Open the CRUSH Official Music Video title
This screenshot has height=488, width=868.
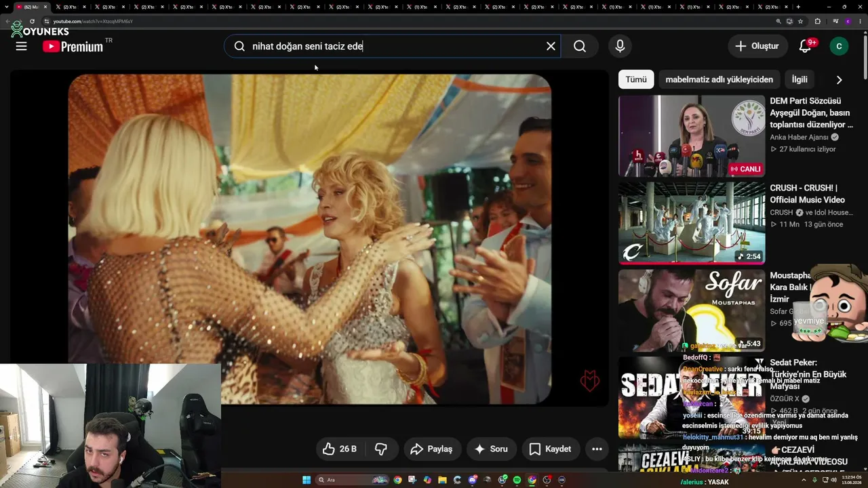(x=808, y=194)
